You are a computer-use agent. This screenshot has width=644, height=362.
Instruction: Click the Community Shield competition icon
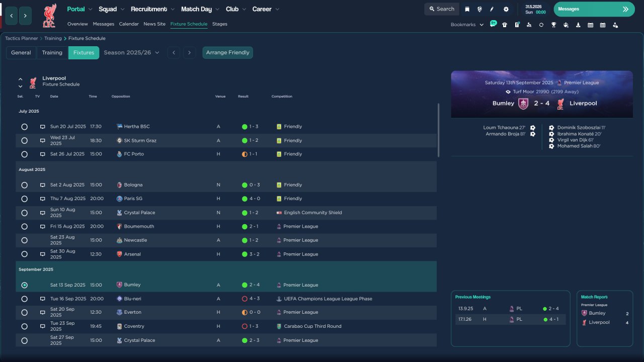[x=279, y=213]
